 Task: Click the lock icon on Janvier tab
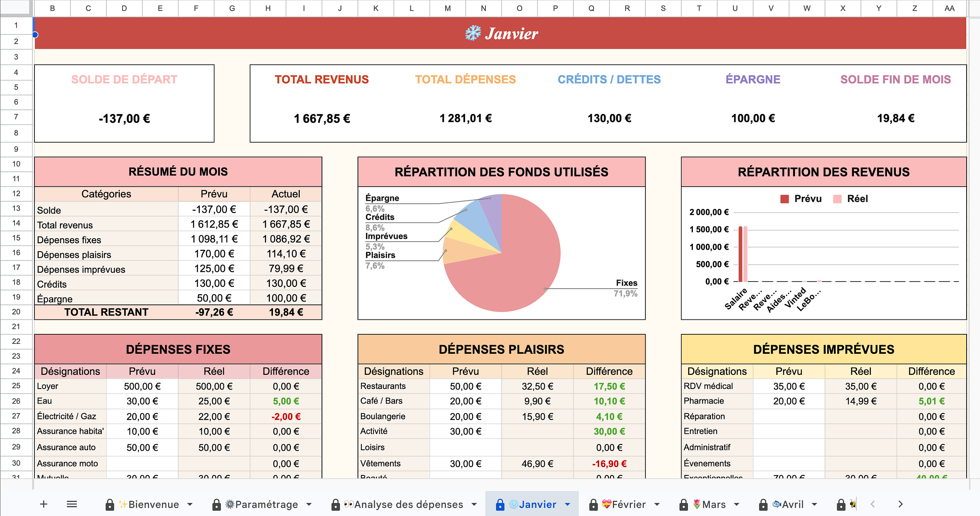tap(500, 505)
